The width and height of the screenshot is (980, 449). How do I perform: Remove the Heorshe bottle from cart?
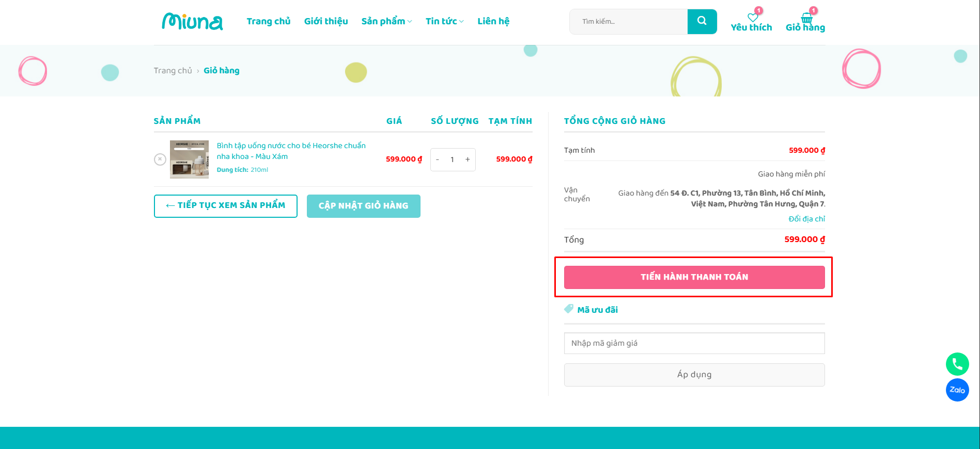coord(160,159)
